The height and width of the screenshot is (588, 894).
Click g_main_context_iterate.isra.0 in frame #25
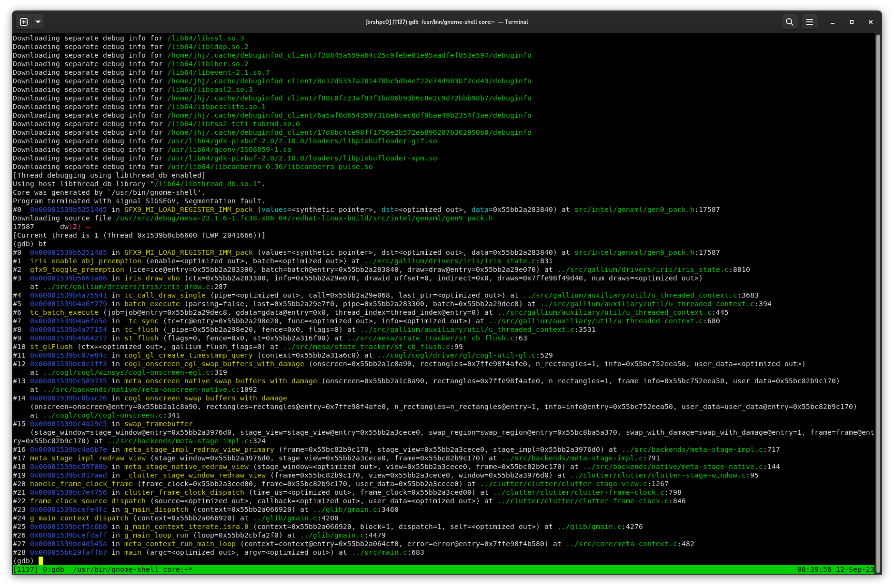coord(186,527)
